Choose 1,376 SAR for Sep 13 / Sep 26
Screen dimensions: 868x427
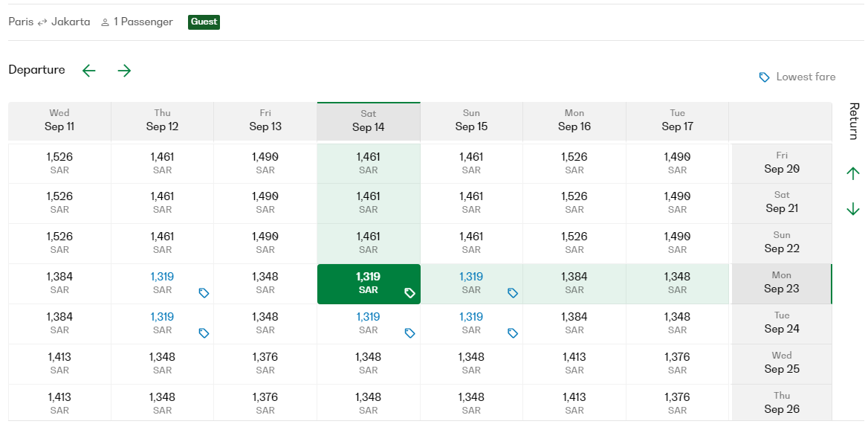point(265,404)
